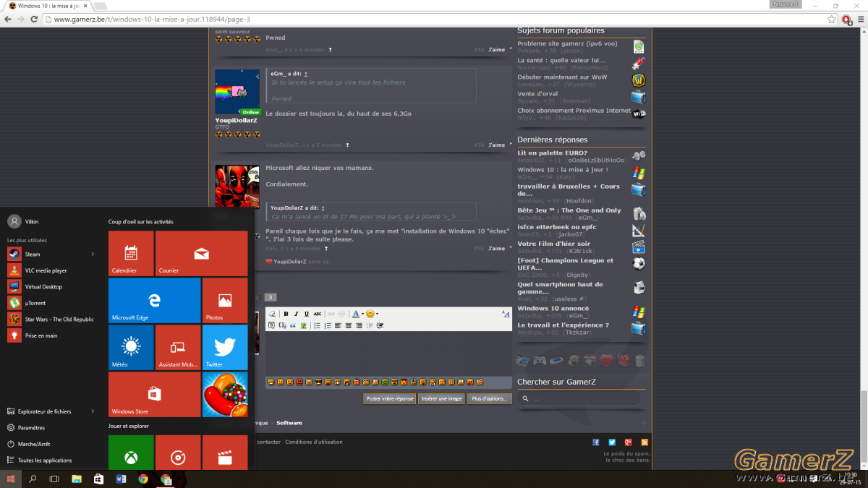Open the Xbox tile

(131, 453)
